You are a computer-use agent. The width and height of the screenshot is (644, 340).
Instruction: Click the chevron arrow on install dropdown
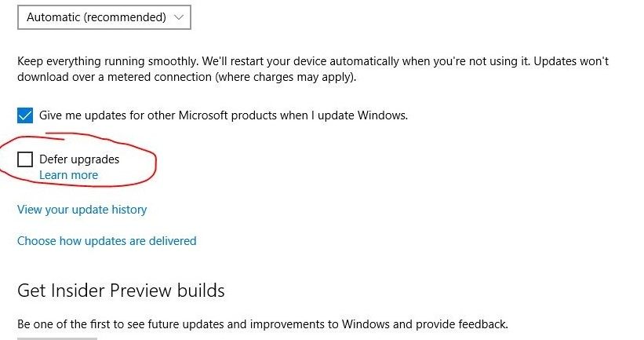(179, 16)
